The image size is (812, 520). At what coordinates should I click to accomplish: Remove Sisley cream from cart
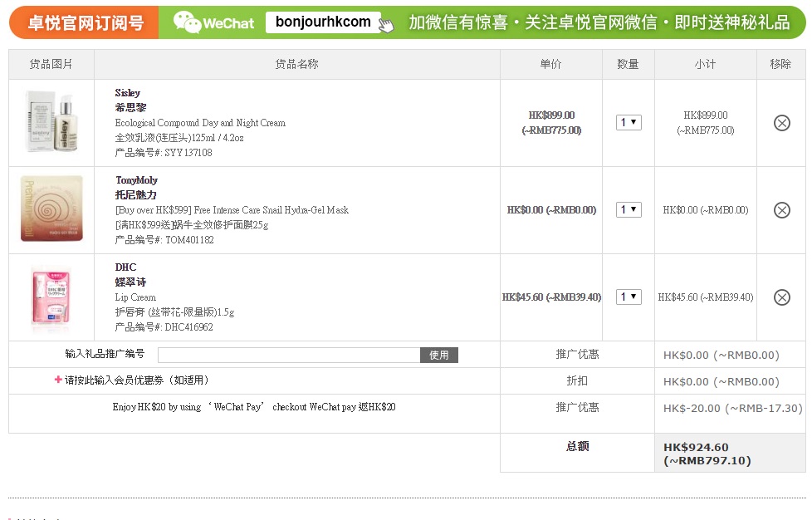(x=781, y=123)
